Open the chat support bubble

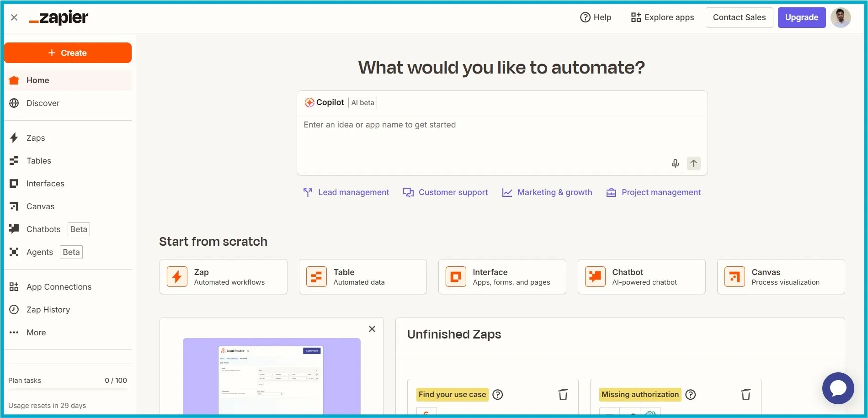coord(838,388)
